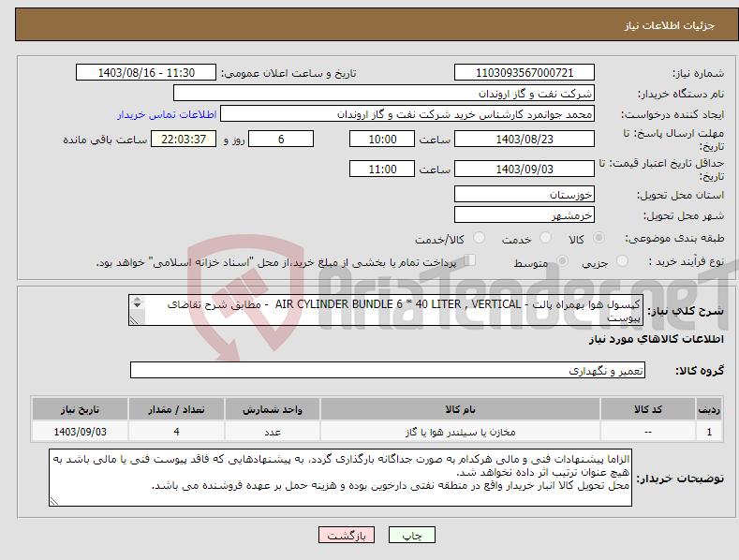Click the خرمشهر city field
The height and width of the screenshot is (560, 739).
(x=525, y=215)
